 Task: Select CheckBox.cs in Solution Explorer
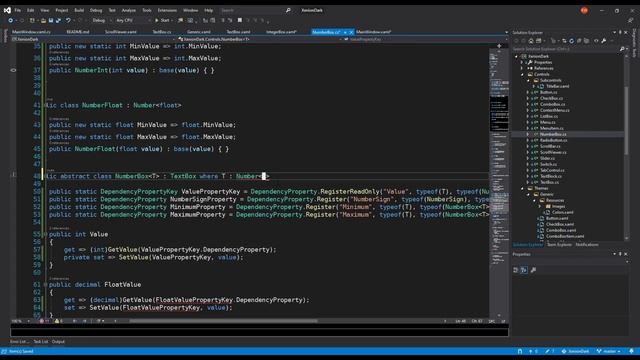point(551,98)
